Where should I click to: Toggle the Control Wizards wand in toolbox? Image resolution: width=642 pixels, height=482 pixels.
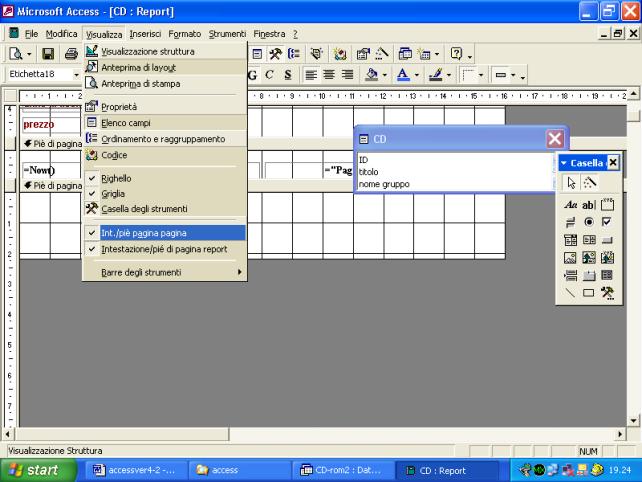[589, 183]
